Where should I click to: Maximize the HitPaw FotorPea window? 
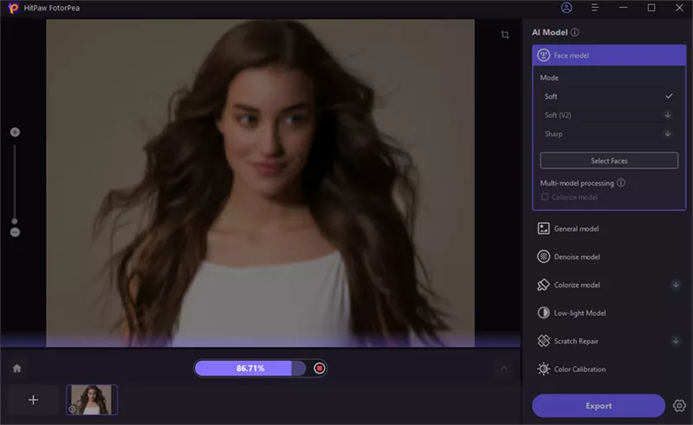click(651, 8)
